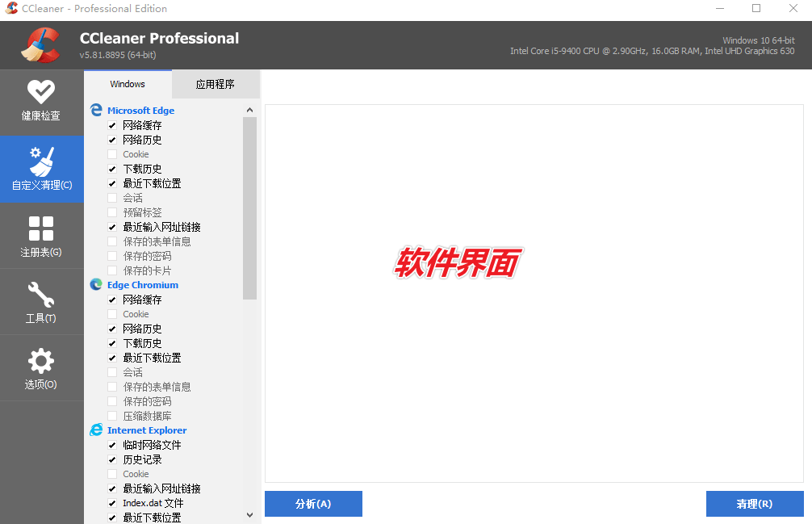The image size is (812, 524).
Task: Click the 分析(A) button
Action: 313,503
